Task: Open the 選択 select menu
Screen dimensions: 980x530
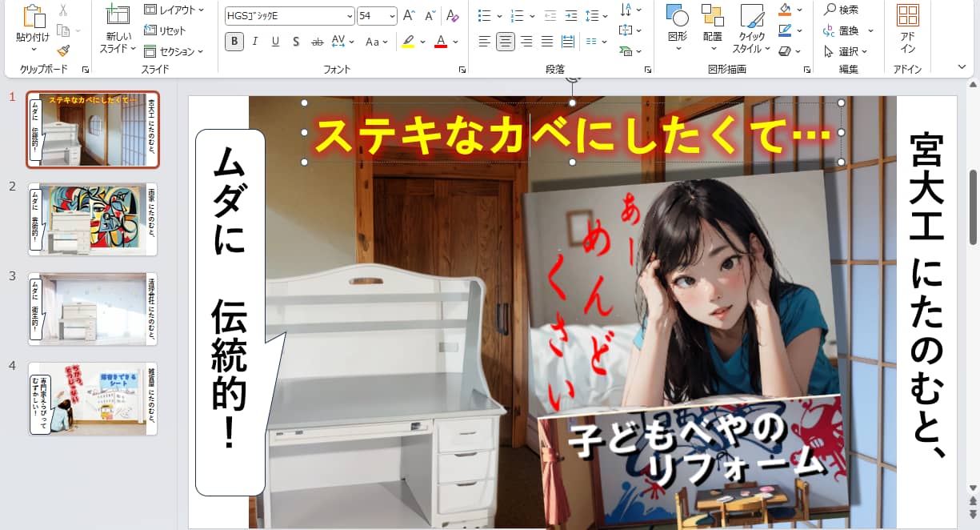Action: pyautogui.click(x=848, y=51)
